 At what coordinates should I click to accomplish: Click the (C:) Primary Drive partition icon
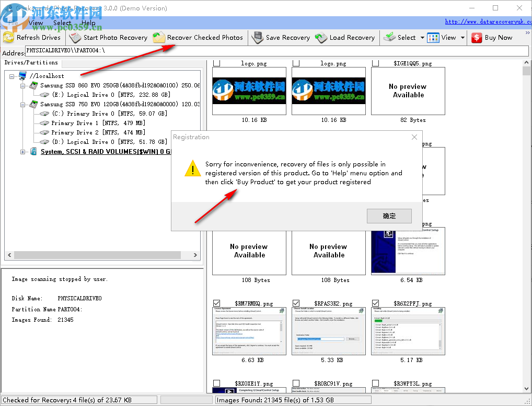(44, 114)
